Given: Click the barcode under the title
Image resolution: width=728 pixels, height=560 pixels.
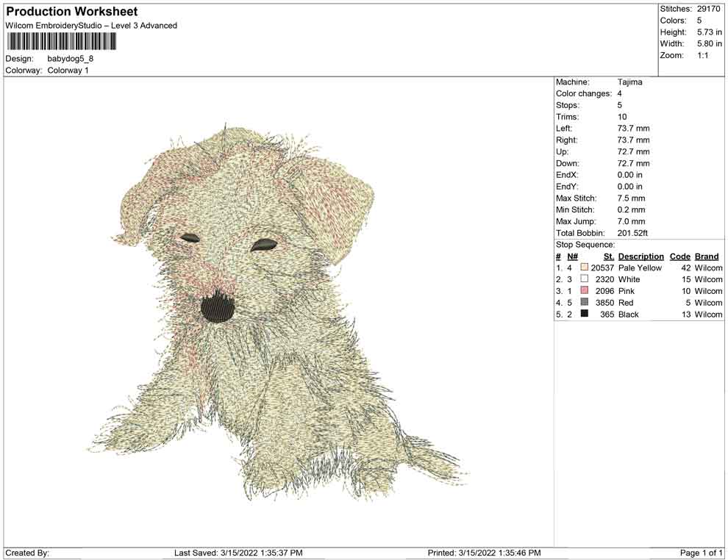Looking at the screenshot, I should 61,42.
